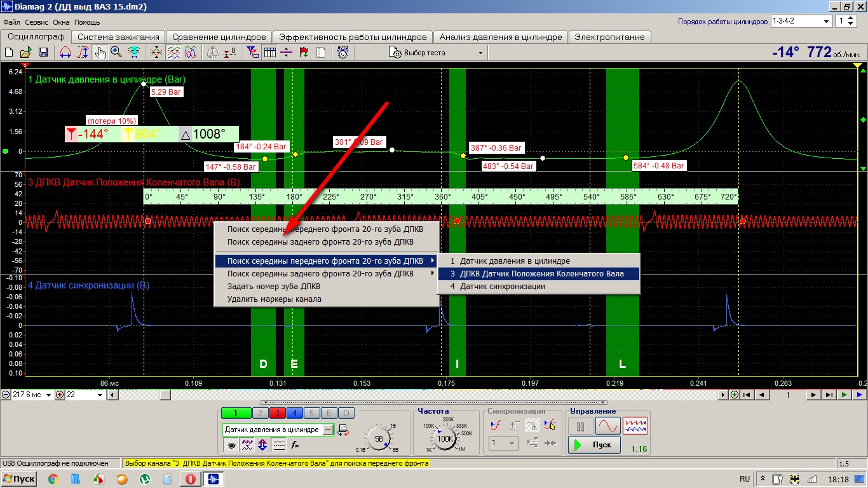868x488 pixels.
Task: Adjust the voltage range 5В knob
Action: click(379, 439)
